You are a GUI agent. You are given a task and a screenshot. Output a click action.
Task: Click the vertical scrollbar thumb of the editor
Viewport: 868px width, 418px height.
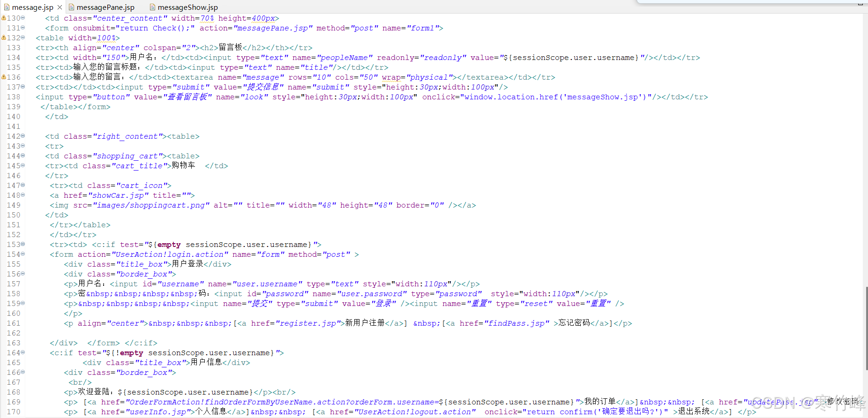click(866, 328)
